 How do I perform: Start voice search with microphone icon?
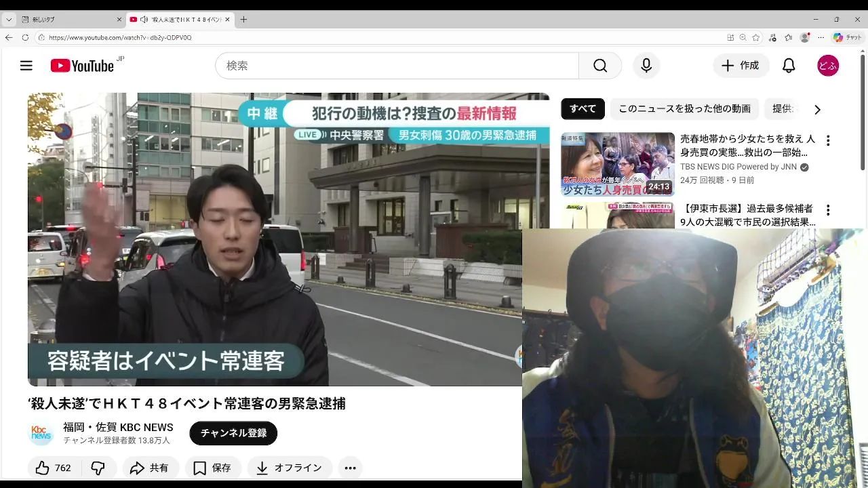(x=646, y=66)
